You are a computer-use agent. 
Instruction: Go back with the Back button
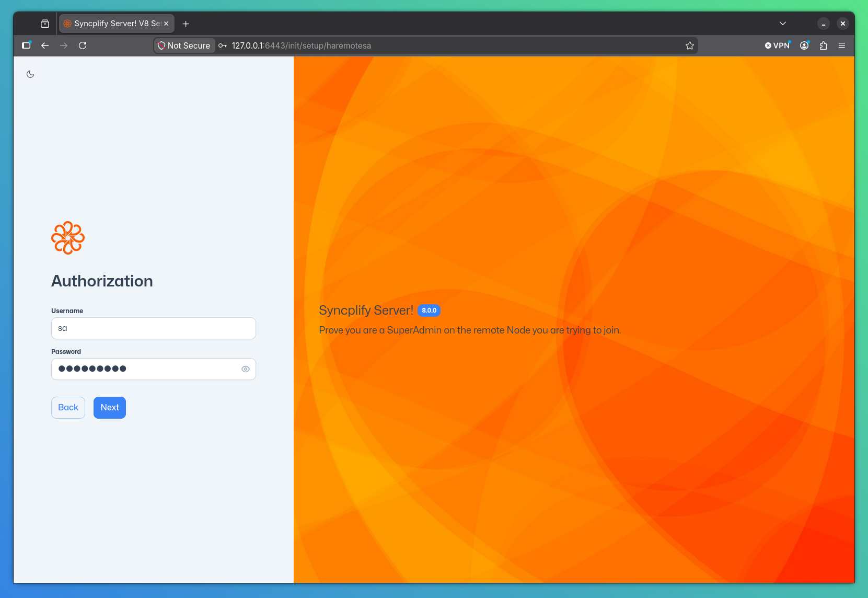68,408
